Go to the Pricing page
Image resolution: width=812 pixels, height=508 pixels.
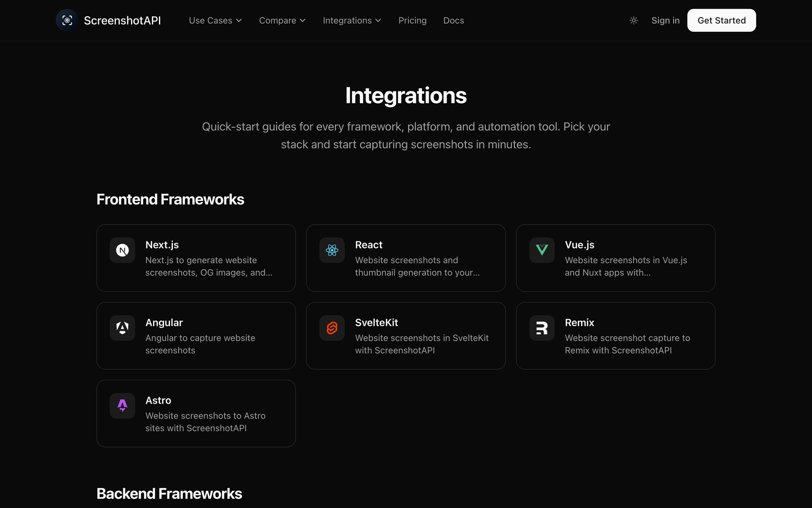pyautogui.click(x=412, y=20)
